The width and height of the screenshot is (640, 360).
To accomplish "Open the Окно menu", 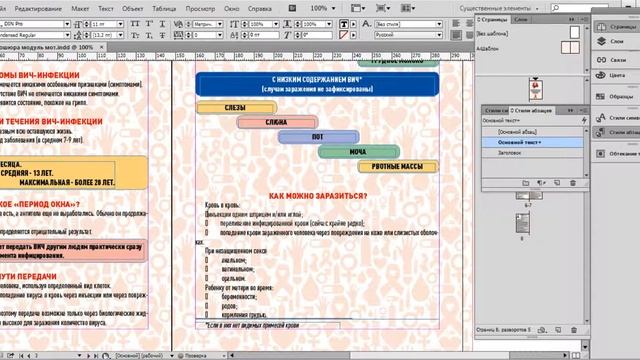I will [x=231, y=8].
